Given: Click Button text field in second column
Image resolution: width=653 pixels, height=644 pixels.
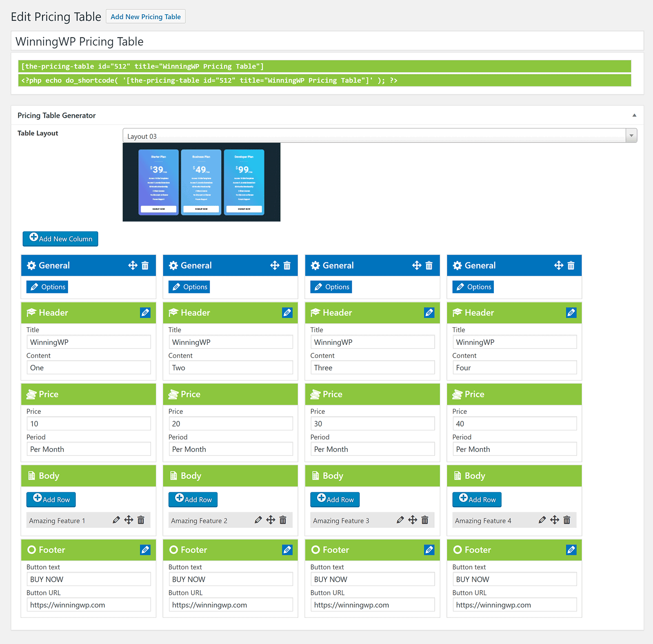Looking at the screenshot, I should 231,579.
